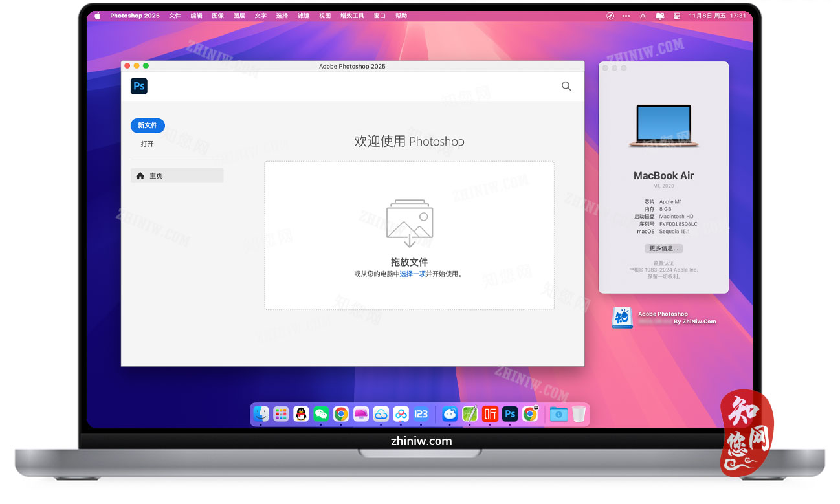Image resolution: width=840 pixels, height=504 pixels.
Task: Click the 序列号 row in About window
Action: click(669, 224)
